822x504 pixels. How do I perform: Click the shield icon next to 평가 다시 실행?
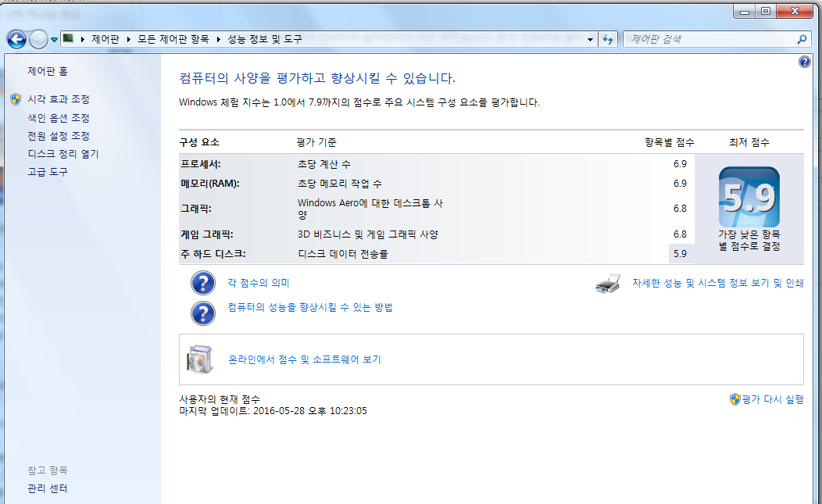tap(735, 399)
